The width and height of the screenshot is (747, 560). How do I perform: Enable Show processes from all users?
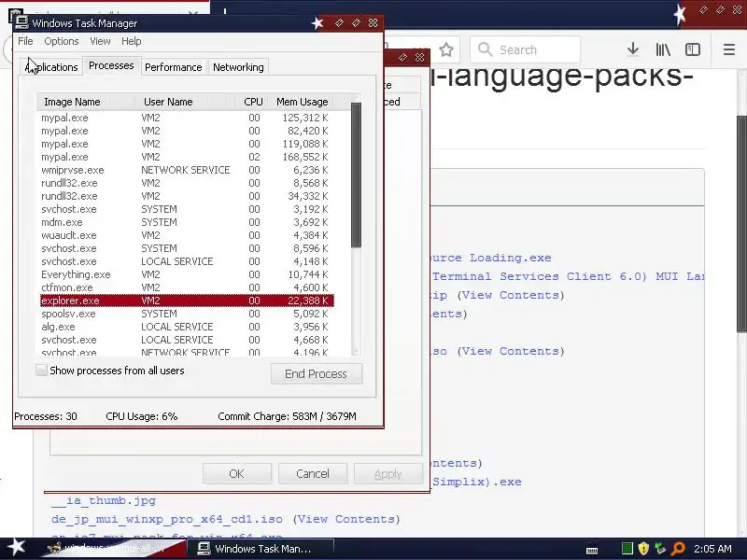41,370
